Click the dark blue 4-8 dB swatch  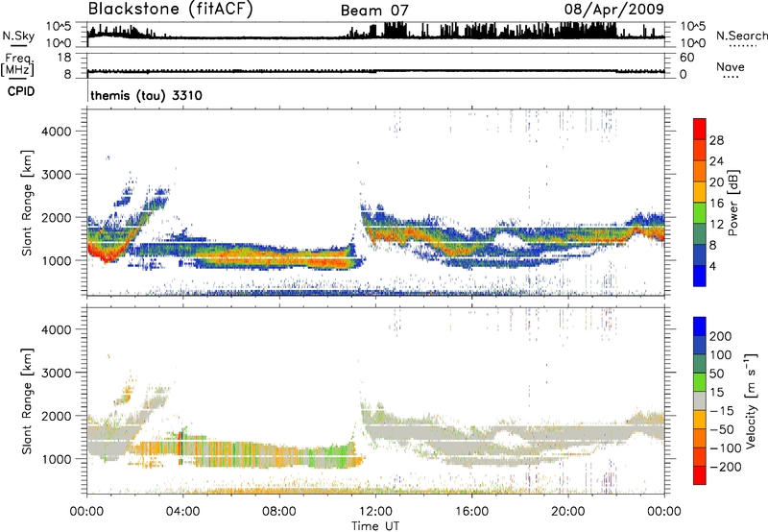[700, 254]
